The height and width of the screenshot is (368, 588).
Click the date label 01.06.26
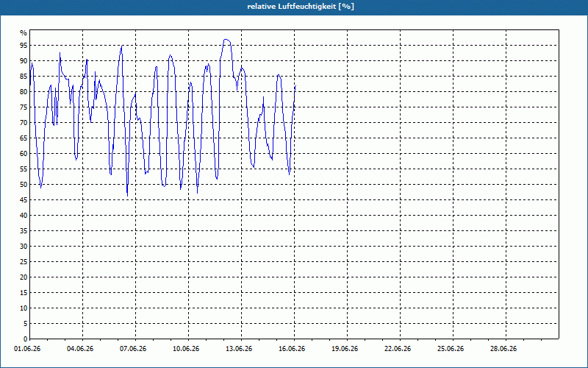[27, 349]
